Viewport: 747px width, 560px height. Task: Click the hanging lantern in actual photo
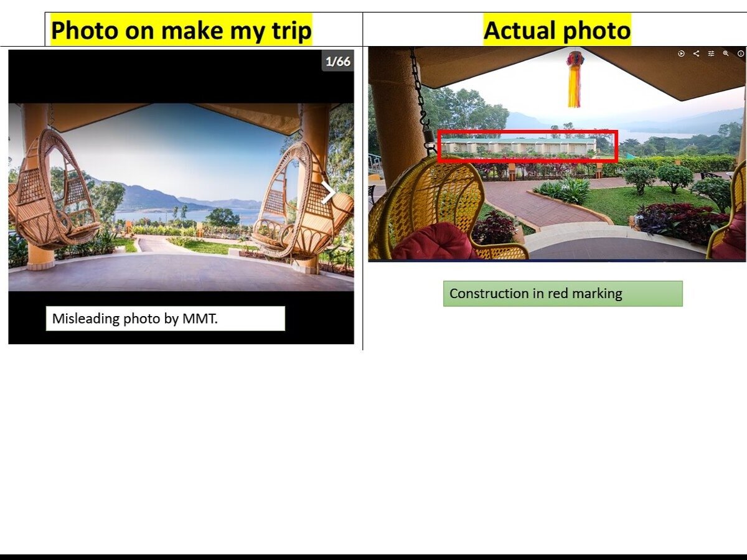coord(575,78)
